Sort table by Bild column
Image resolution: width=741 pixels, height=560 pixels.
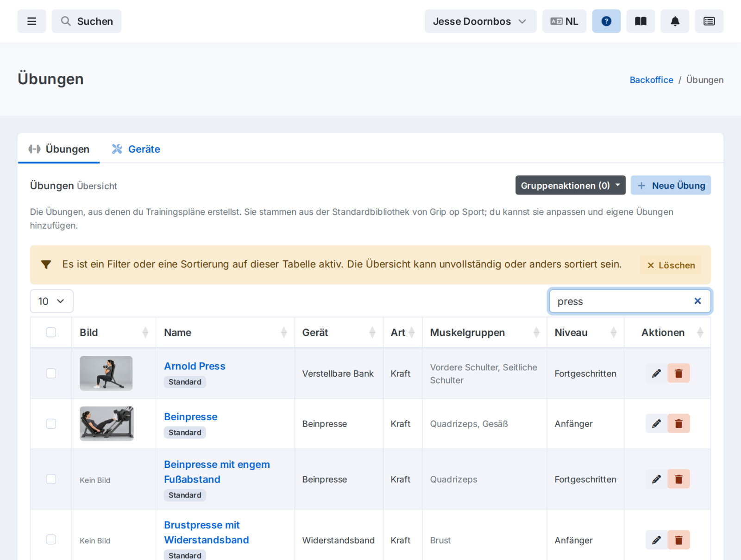pos(114,332)
